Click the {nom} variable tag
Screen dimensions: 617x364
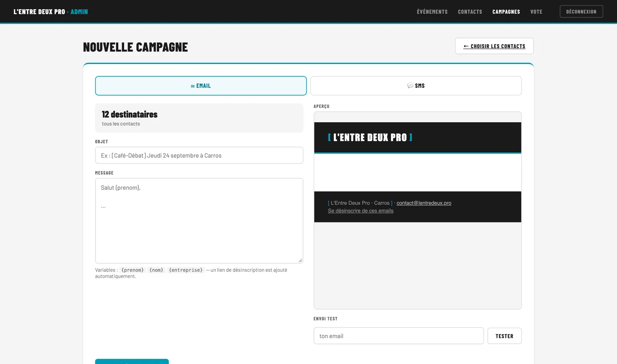coord(156,270)
